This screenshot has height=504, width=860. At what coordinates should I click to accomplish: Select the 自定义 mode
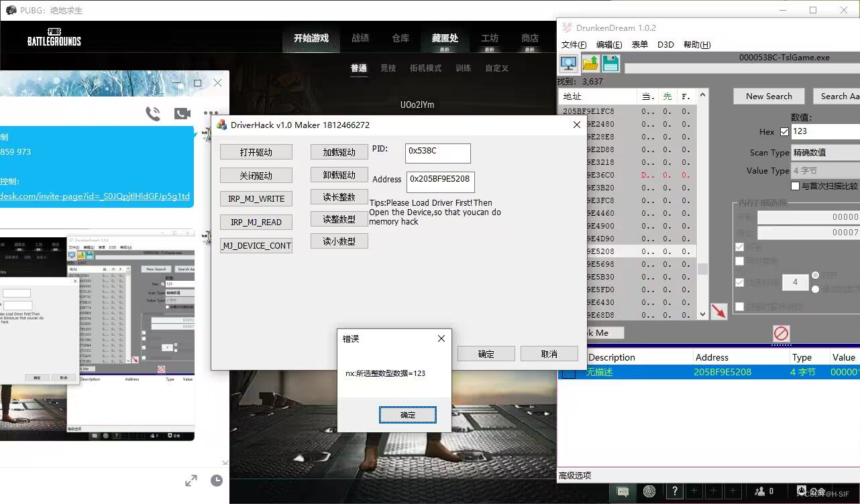click(497, 68)
